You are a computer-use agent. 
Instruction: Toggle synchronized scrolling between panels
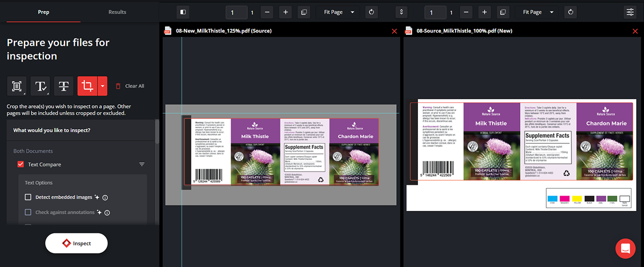(402, 12)
